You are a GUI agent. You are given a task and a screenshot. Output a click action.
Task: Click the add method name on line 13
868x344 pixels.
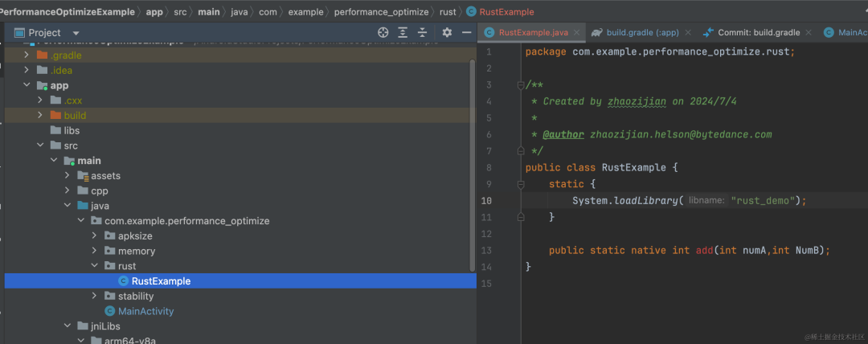click(x=705, y=251)
